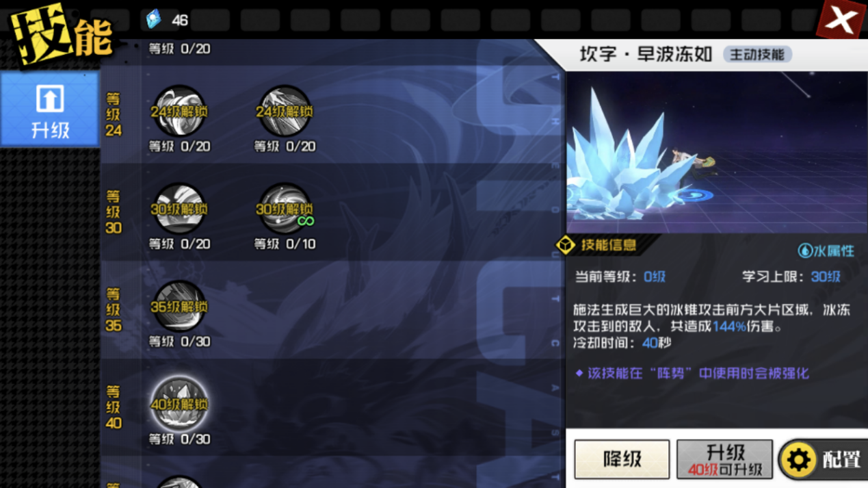The width and height of the screenshot is (868, 488).
Task: Open the 配置 configuration gear button
Action: (x=824, y=459)
